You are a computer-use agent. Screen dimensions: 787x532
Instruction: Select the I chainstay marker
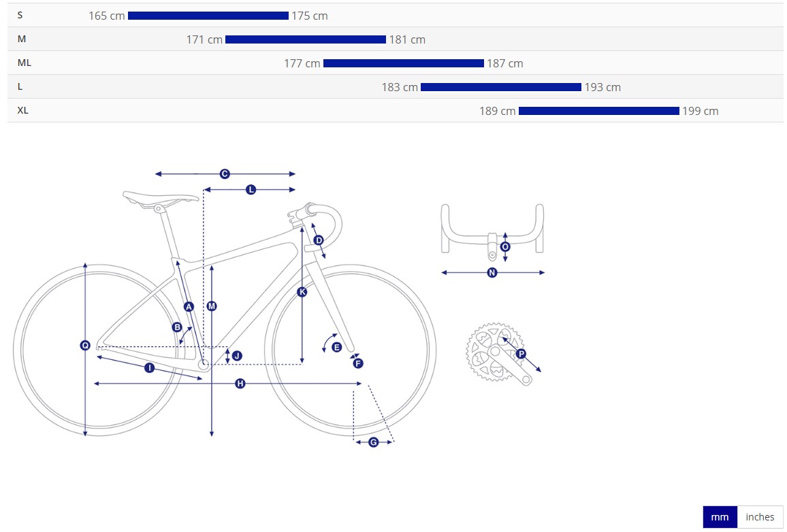tap(149, 367)
